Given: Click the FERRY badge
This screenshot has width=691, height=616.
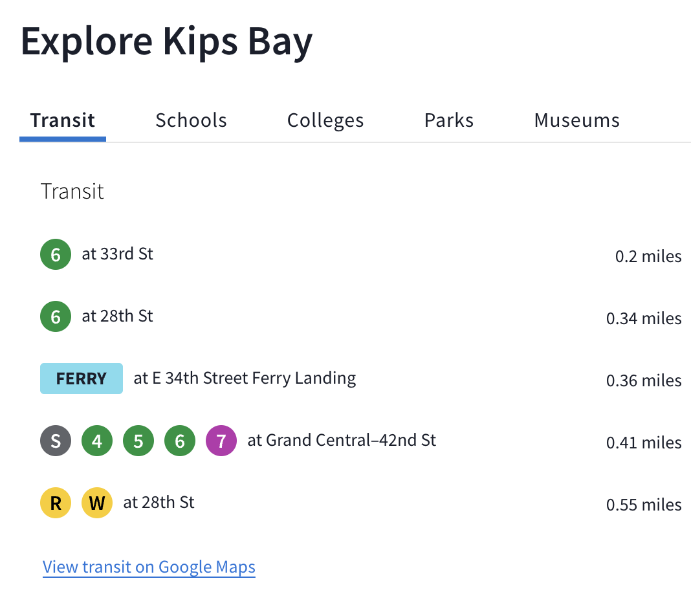Looking at the screenshot, I should 82,379.
